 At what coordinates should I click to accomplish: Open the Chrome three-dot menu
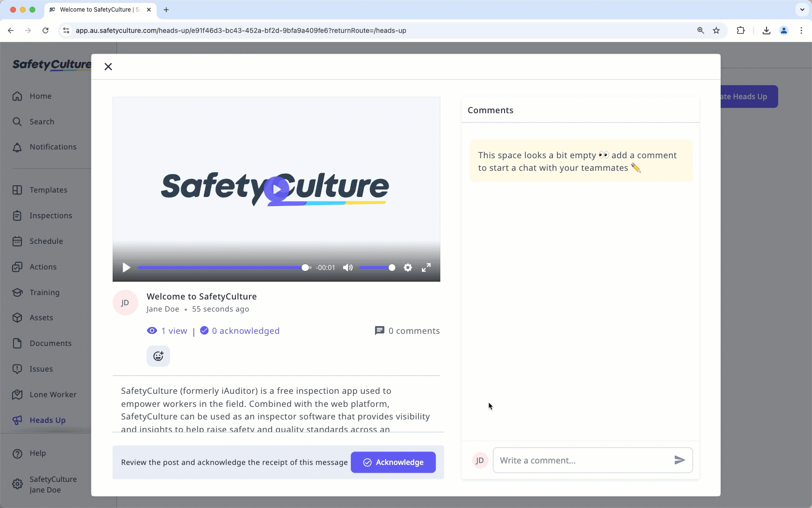point(801,30)
